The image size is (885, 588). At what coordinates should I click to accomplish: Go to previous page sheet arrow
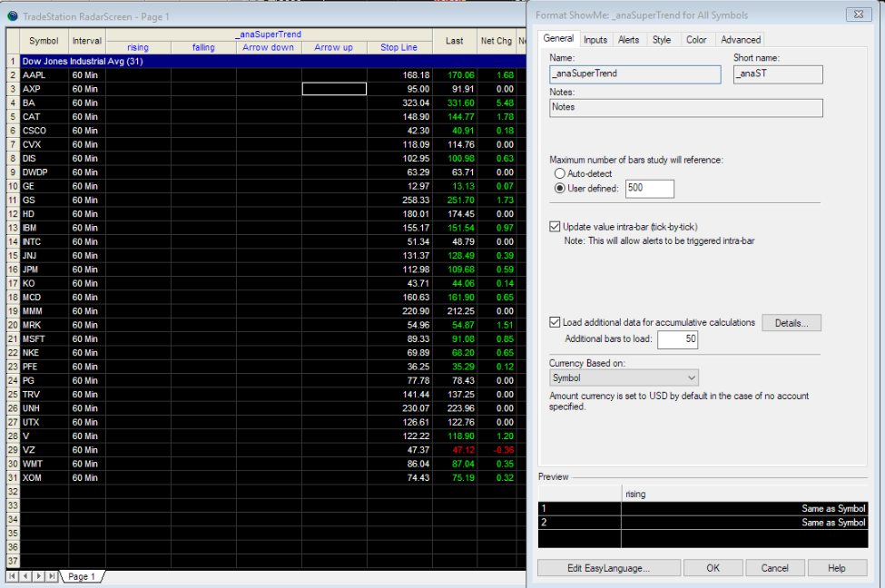coord(25,576)
